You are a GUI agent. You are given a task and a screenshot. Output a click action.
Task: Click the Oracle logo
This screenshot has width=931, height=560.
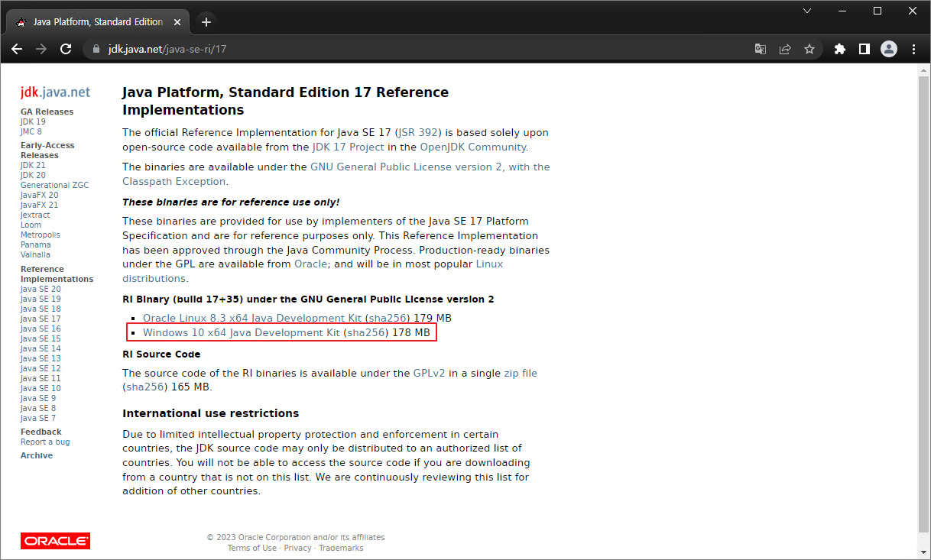[x=55, y=541]
